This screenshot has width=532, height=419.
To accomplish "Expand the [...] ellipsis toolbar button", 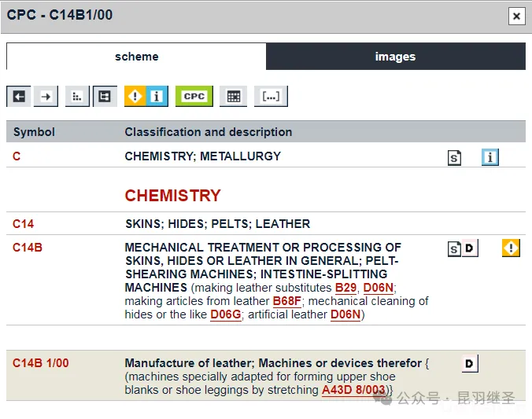I will click(271, 97).
